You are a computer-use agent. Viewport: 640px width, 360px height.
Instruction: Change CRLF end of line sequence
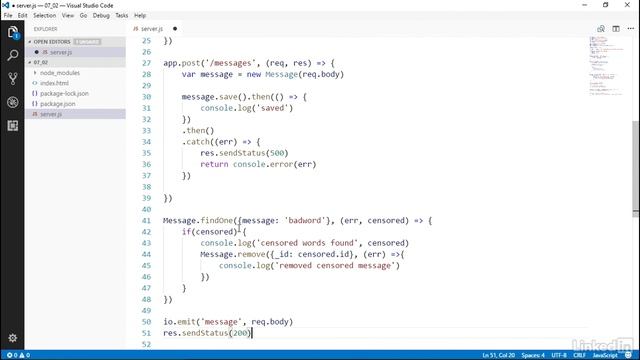click(579, 355)
